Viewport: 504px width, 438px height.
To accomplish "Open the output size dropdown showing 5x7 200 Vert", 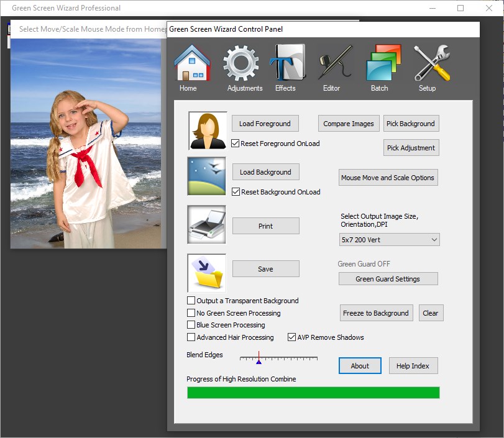I will click(388, 239).
